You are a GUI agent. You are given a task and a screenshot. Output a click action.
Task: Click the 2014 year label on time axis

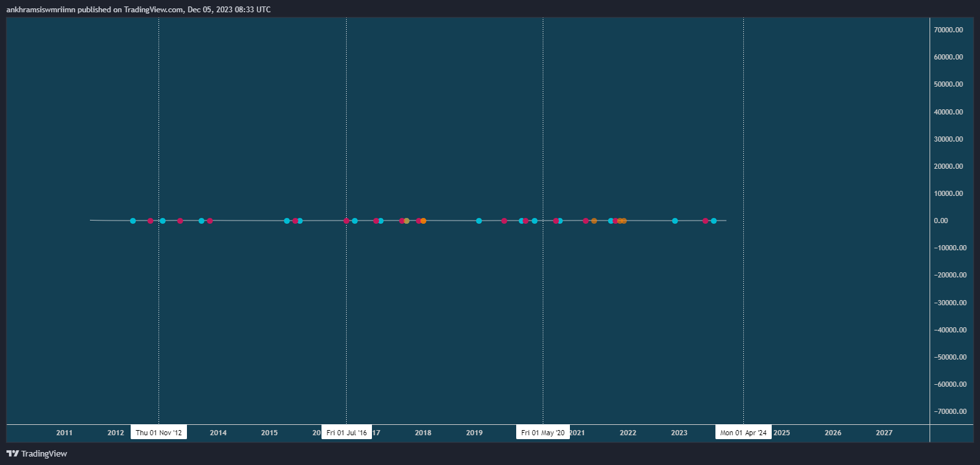click(218, 433)
